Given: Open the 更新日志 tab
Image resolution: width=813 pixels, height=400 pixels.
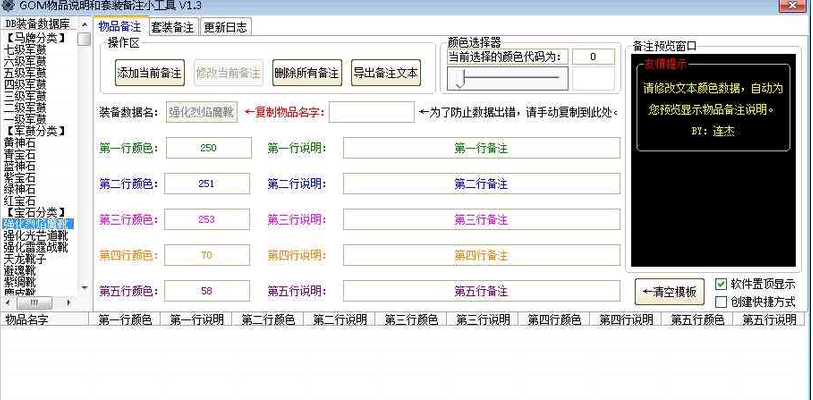Looking at the screenshot, I should pyautogui.click(x=226, y=27).
